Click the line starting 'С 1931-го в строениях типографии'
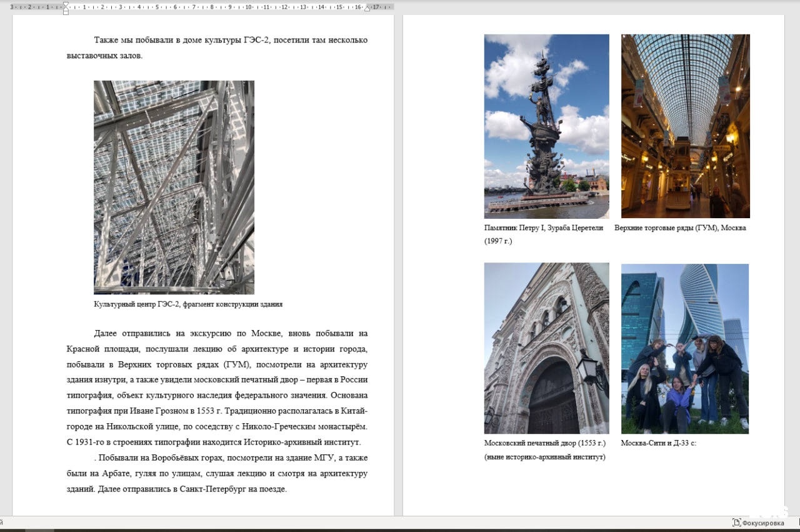The height and width of the screenshot is (532, 800). 214,443
